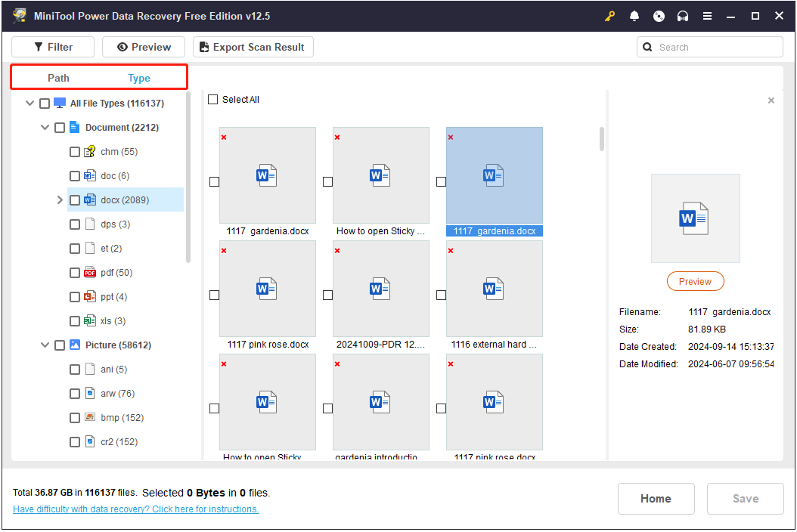This screenshot has width=797, height=532.
Task: Open the Export Scan Result option
Action: pos(253,46)
